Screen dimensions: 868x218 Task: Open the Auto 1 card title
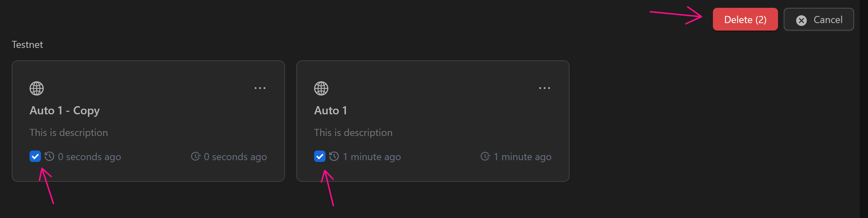(330, 110)
